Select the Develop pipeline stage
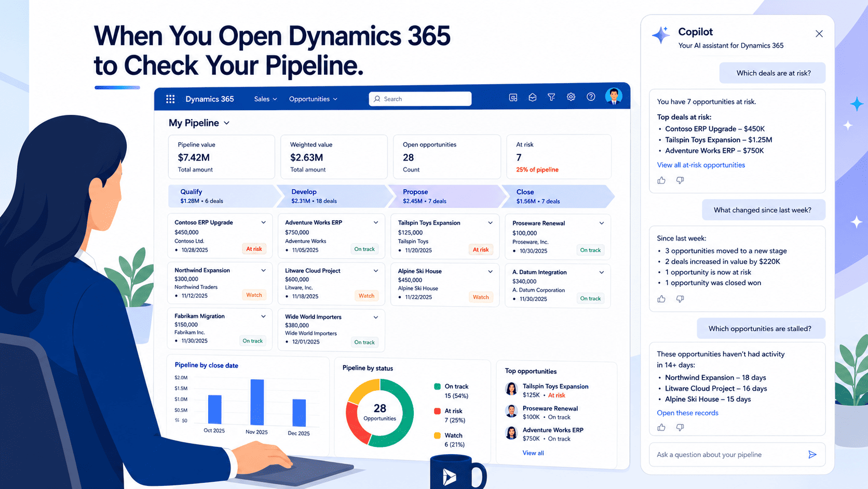 [x=335, y=196]
